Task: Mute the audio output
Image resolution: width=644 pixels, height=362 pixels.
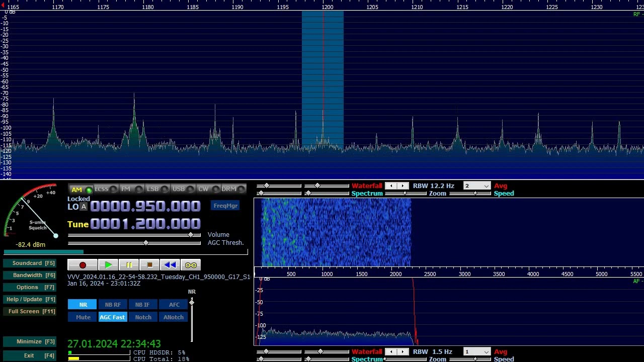Action: click(83, 317)
